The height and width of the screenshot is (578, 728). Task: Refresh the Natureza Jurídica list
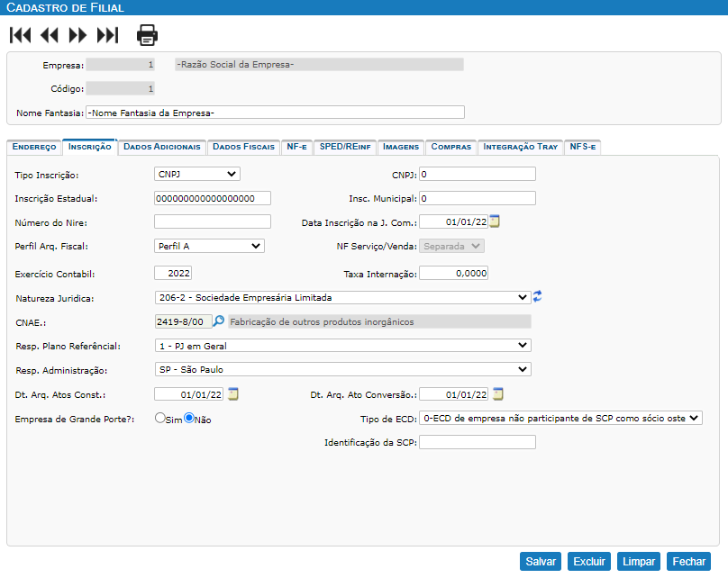[537, 296]
